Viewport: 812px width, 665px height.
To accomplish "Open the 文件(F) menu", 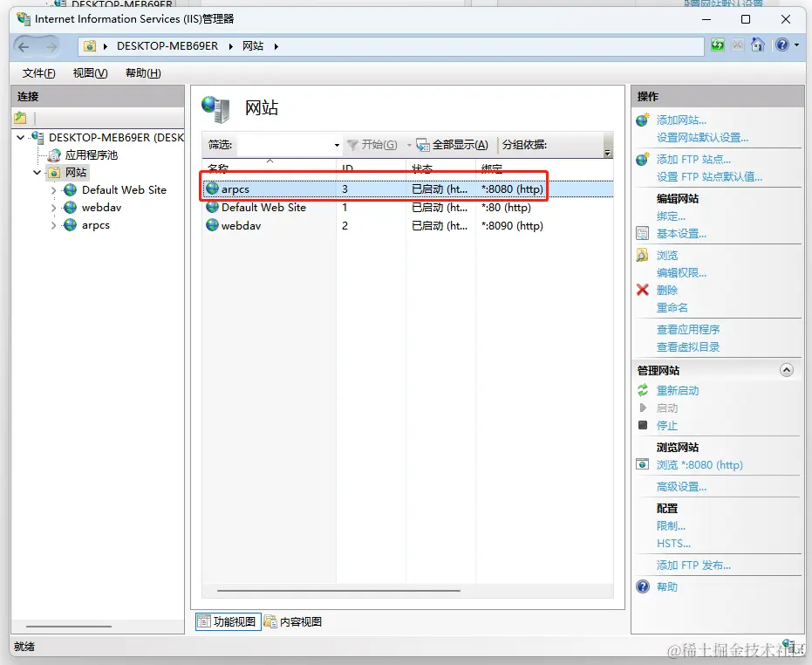I will click(39, 73).
